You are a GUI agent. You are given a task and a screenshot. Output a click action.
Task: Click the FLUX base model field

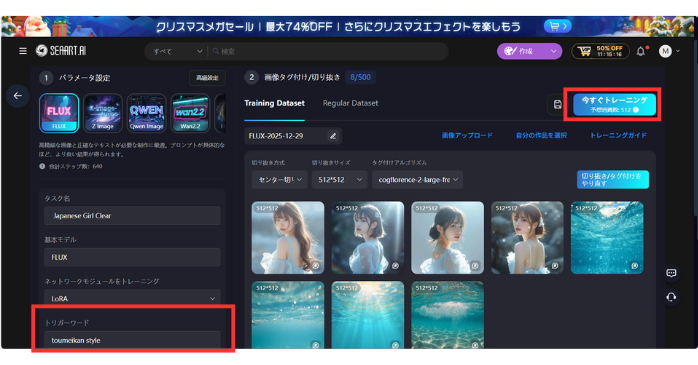pos(132,257)
